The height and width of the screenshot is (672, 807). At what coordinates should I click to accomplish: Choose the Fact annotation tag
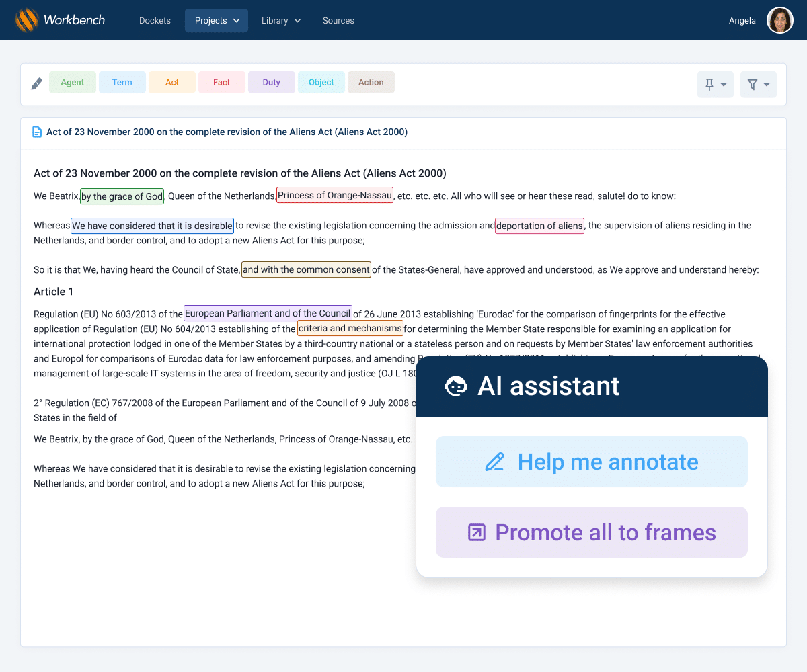coord(222,83)
